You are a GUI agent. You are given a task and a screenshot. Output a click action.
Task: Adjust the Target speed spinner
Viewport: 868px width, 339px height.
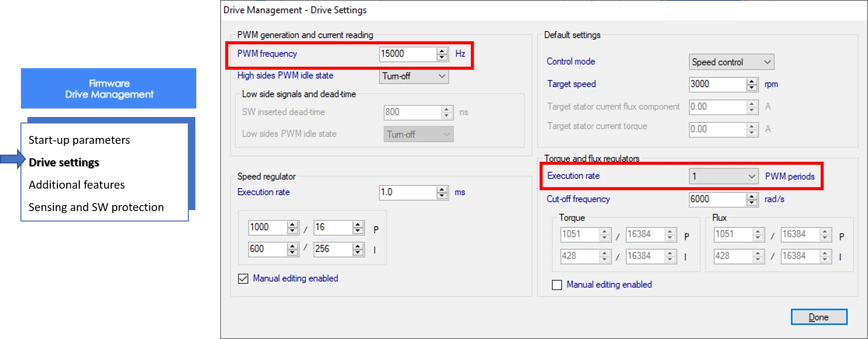coord(752,85)
